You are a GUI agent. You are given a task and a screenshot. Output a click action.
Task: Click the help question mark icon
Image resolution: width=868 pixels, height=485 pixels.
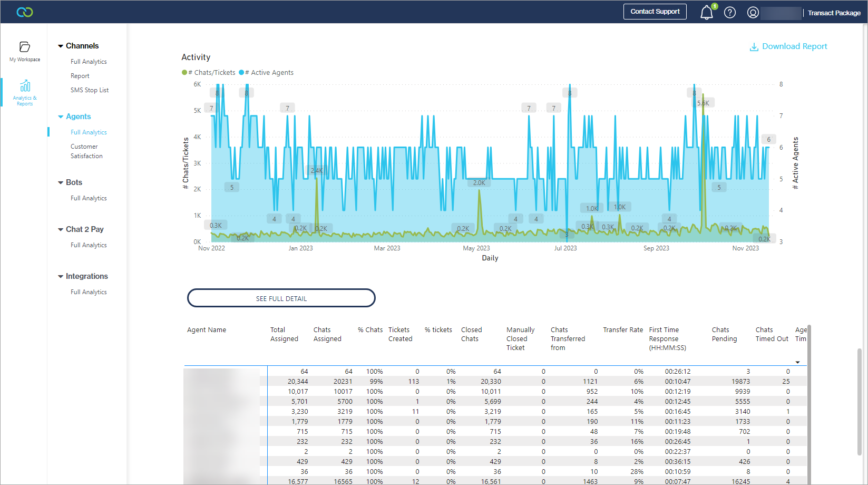tap(729, 13)
